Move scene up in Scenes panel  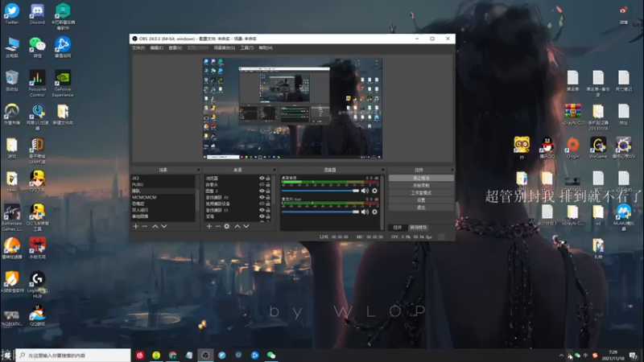(155, 226)
